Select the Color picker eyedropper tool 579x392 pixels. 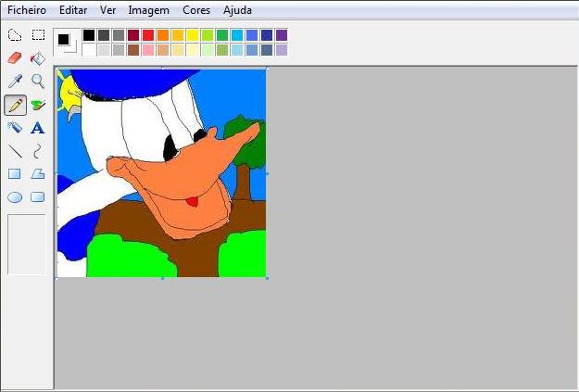pyautogui.click(x=15, y=82)
